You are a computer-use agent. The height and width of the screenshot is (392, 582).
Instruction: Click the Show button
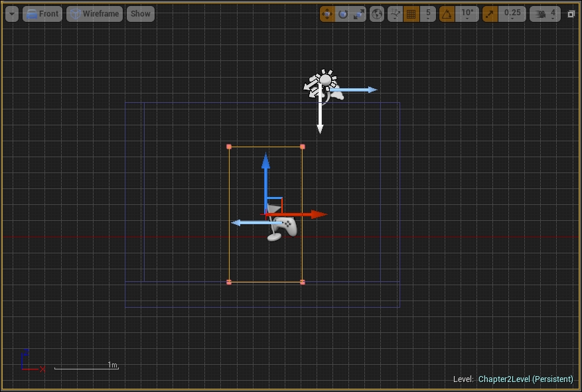(140, 14)
